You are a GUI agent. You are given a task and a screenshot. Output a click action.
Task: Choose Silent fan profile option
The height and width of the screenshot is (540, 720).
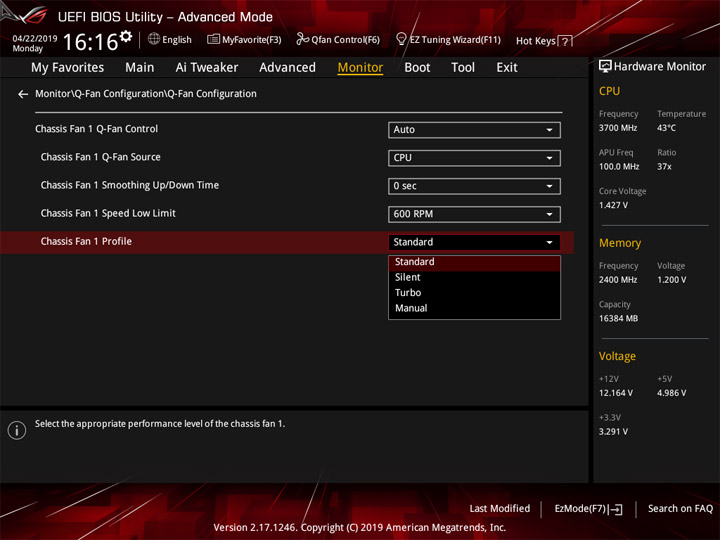[x=474, y=277]
